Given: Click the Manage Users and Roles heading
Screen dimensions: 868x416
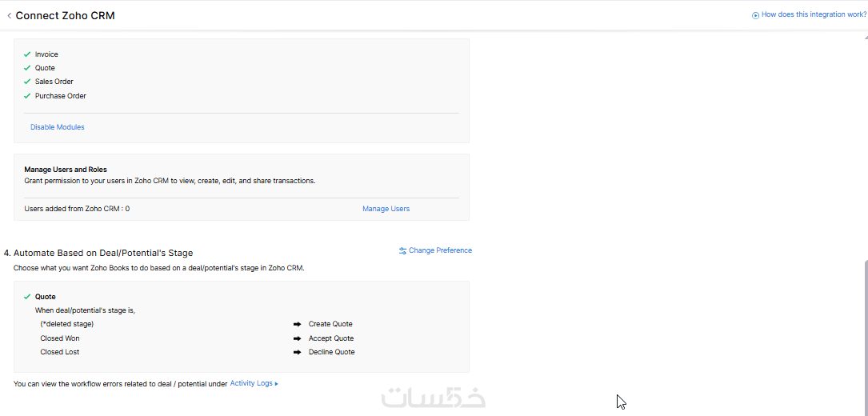Looking at the screenshot, I should pyautogui.click(x=66, y=170).
